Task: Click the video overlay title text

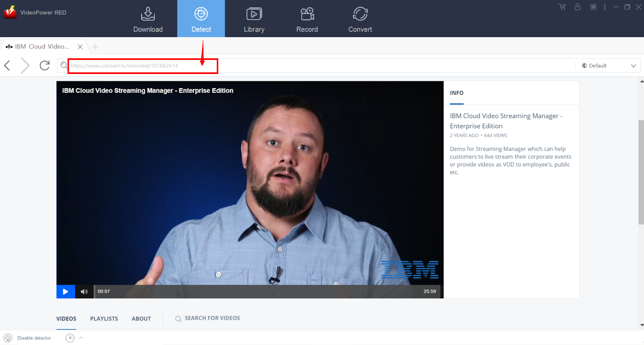Action: click(148, 90)
